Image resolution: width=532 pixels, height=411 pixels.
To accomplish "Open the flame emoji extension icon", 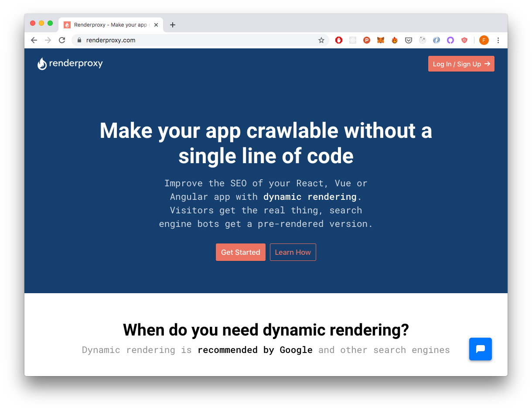I will tap(395, 40).
